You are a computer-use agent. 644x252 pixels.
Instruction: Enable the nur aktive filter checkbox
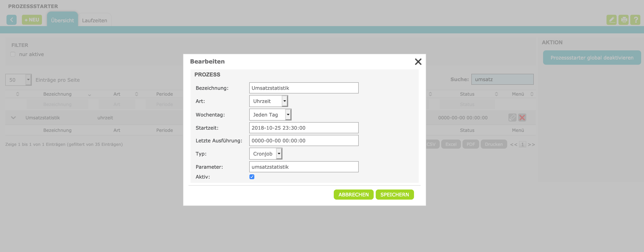pyautogui.click(x=13, y=54)
